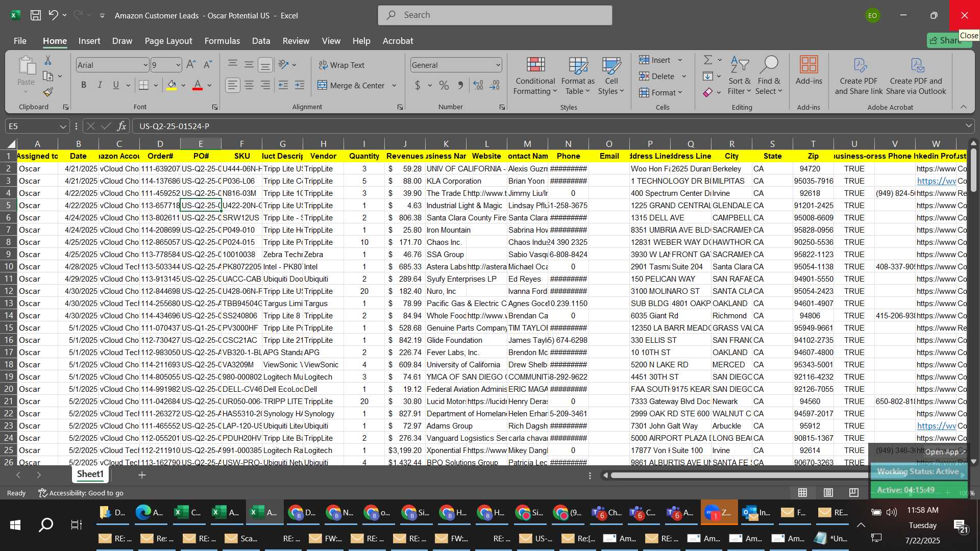Open Find & Select tool
Screen dimensions: 980x551
click(x=769, y=76)
